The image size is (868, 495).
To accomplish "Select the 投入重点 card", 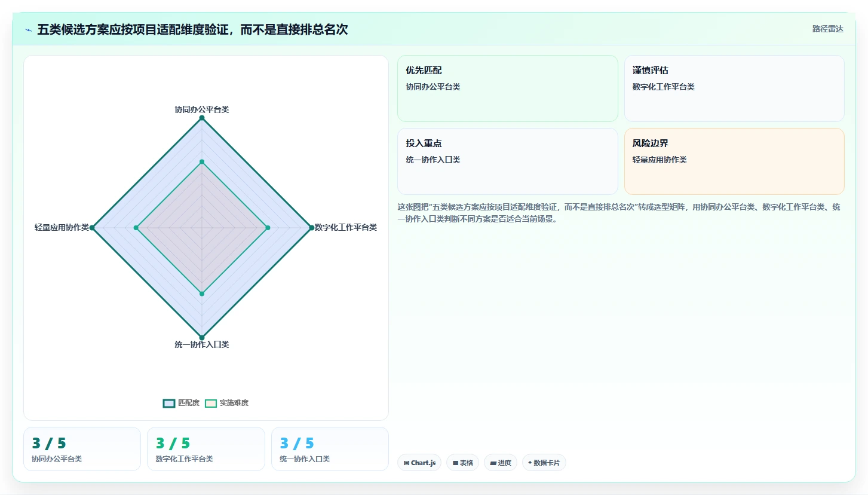I will (x=508, y=161).
